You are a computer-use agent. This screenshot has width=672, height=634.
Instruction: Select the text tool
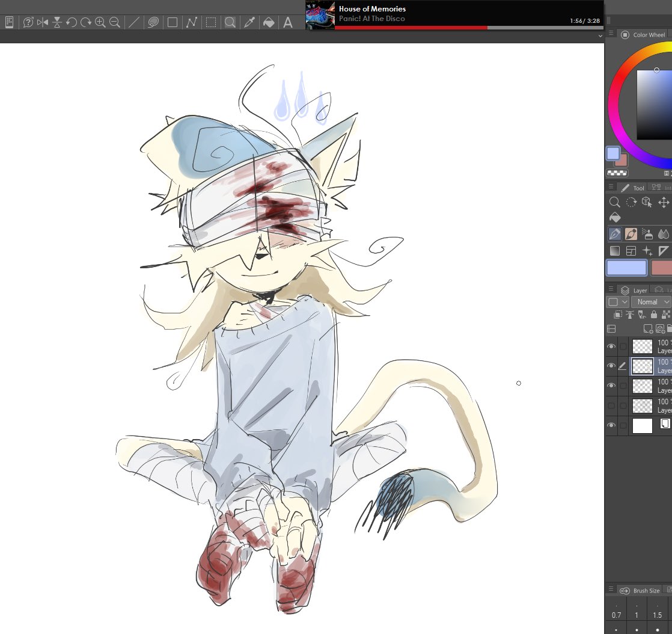[x=288, y=22]
